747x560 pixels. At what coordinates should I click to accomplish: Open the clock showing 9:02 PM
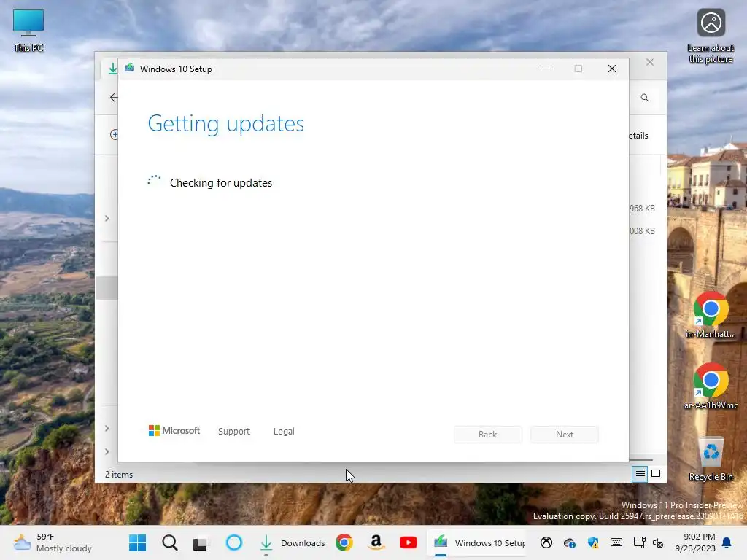695,542
